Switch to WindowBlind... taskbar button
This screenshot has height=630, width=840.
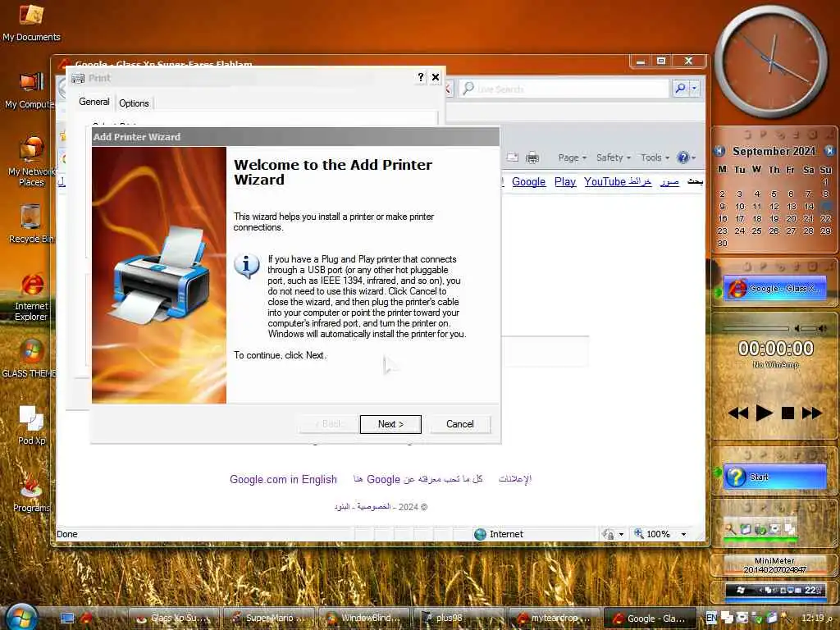(x=364, y=619)
